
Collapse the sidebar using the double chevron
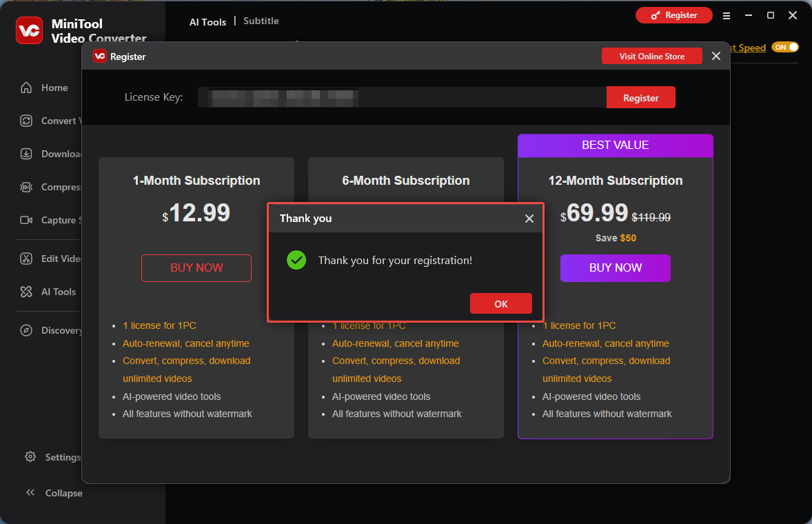click(30, 492)
